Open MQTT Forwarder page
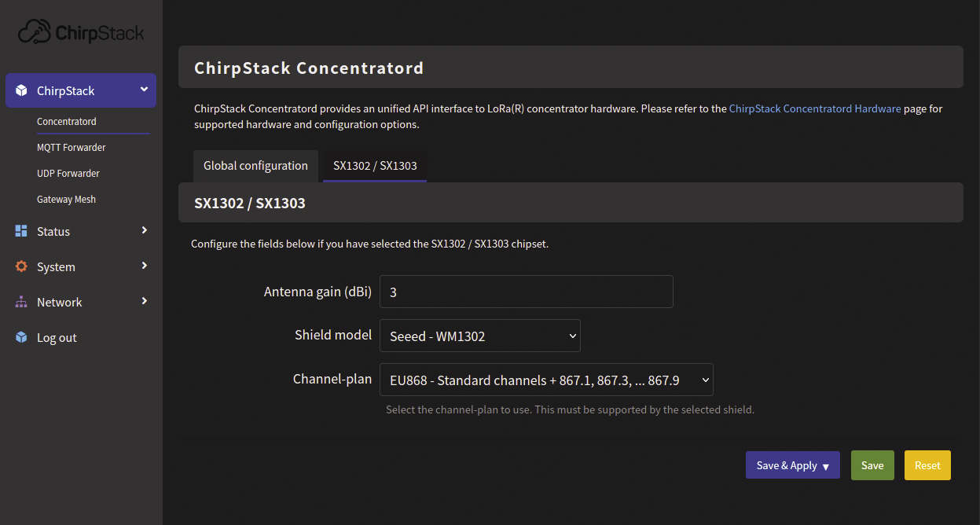 (72, 147)
